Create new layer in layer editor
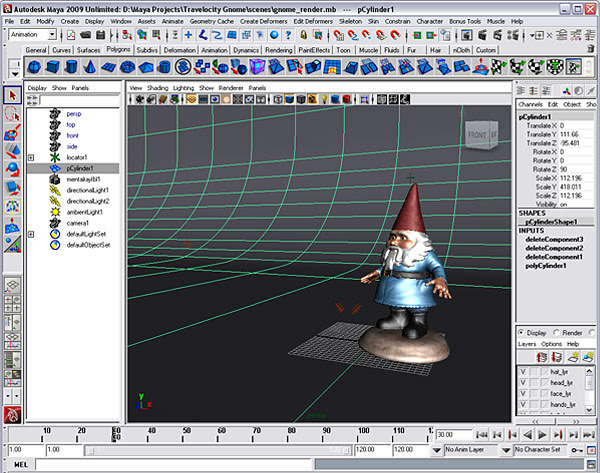The width and height of the screenshot is (600, 473). point(573,357)
